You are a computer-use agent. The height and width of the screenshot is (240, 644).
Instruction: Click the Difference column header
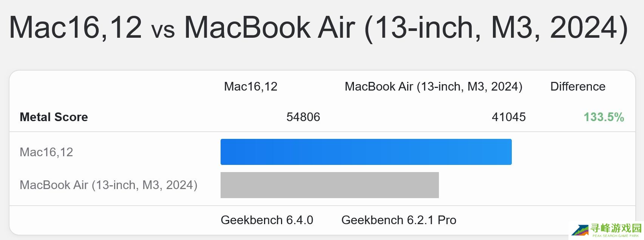pyautogui.click(x=578, y=86)
